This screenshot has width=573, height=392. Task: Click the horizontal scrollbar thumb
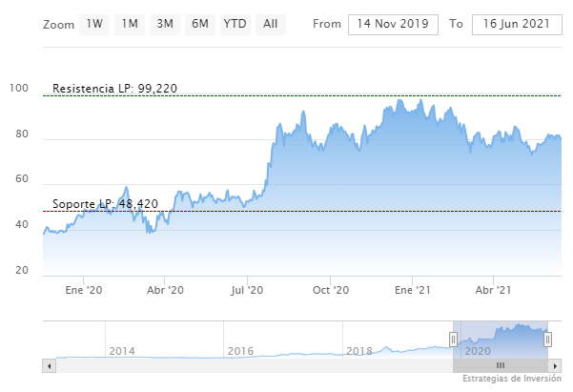click(x=501, y=365)
